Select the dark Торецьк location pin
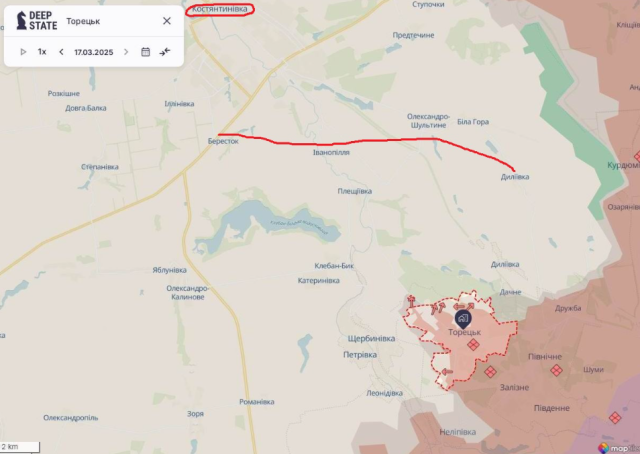Viewport: 640px width, 454px height. click(x=463, y=319)
